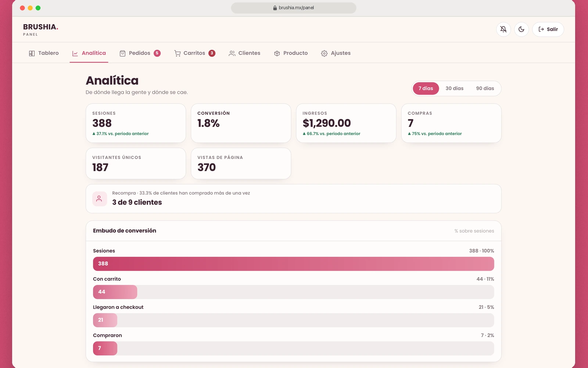The width and height of the screenshot is (588, 368).
Task: Select the Analítica tab
Action: pyautogui.click(x=89, y=53)
